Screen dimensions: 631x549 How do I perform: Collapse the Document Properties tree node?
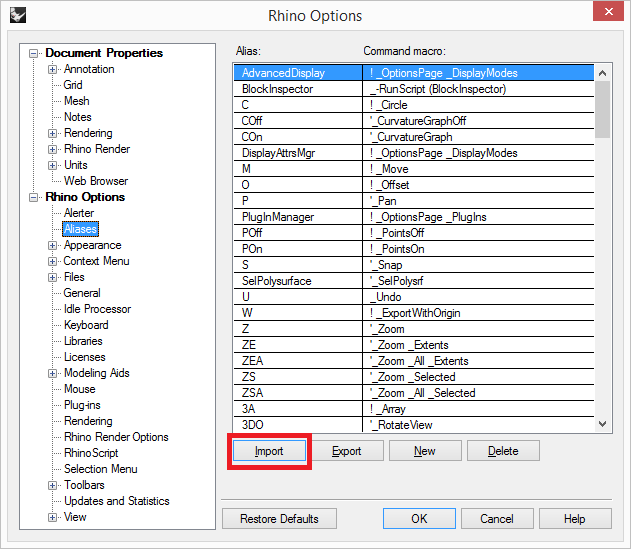click(34, 53)
